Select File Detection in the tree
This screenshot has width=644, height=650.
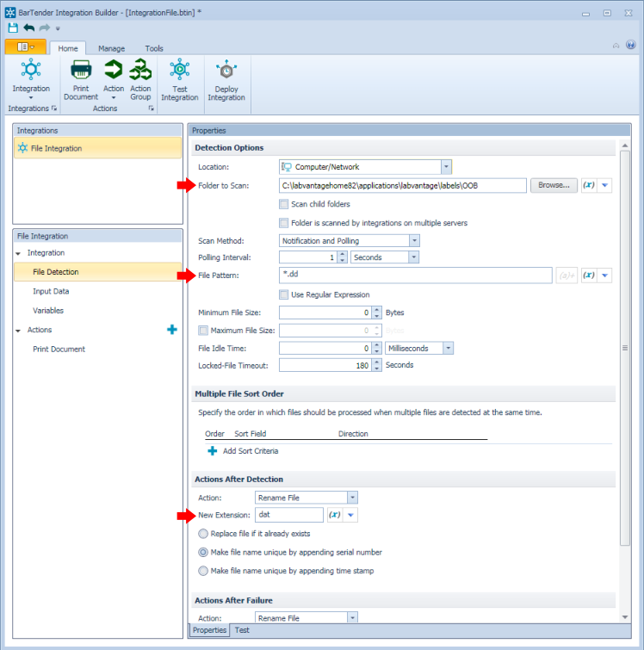pos(98,272)
